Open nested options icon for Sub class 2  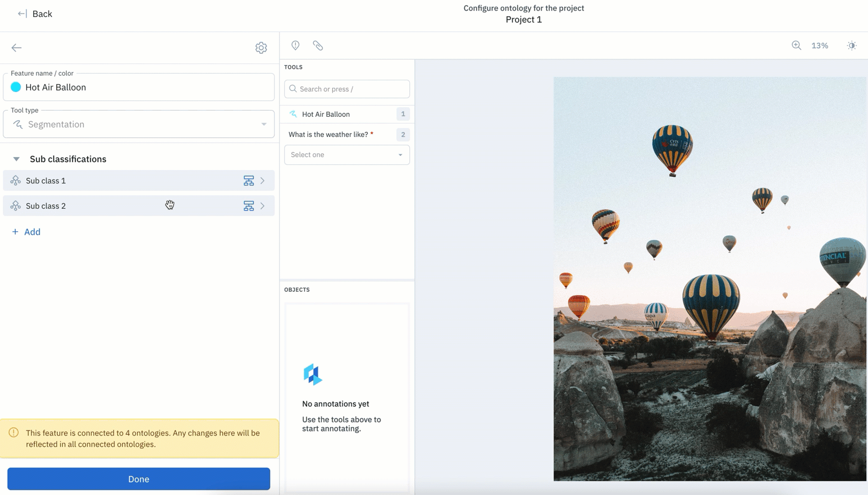(x=249, y=206)
